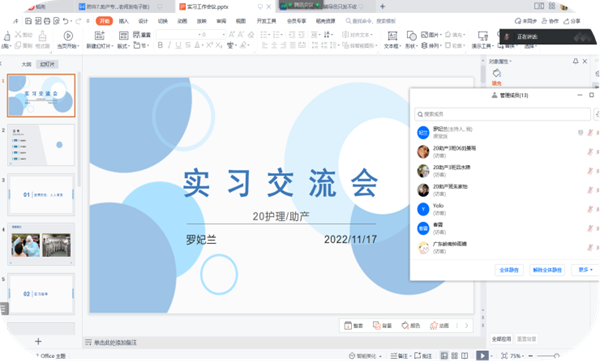The width and height of the screenshot is (600, 362).
Task: Toggle Italic formatting
Action: (170, 45)
